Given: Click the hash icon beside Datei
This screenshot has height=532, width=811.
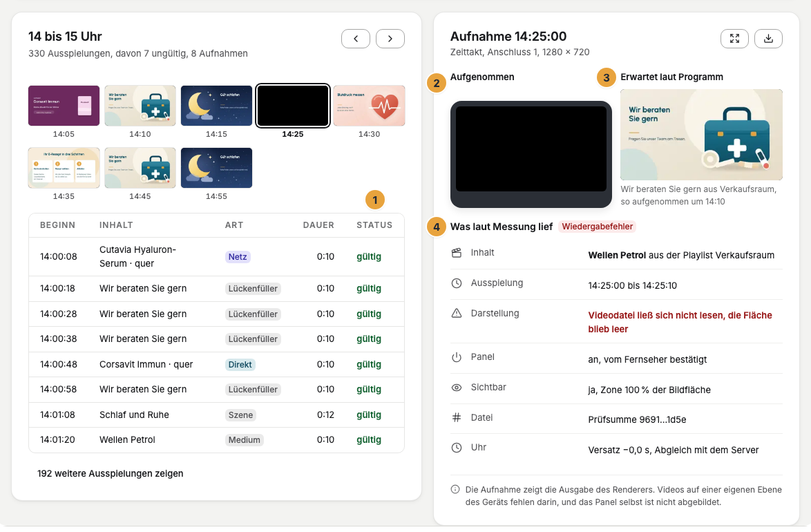Looking at the screenshot, I should point(456,417).
